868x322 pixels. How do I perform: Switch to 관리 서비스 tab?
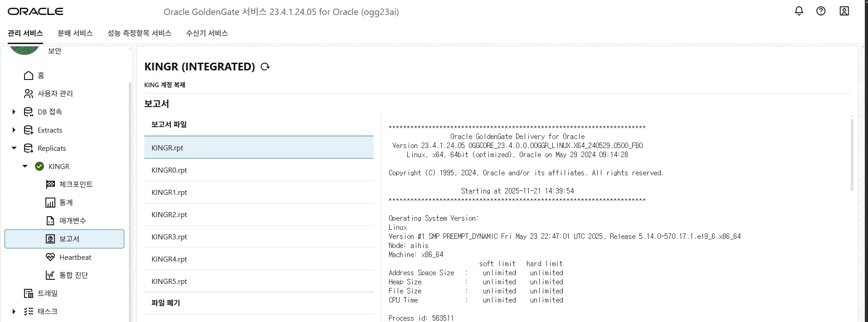[x=25, y=33]
